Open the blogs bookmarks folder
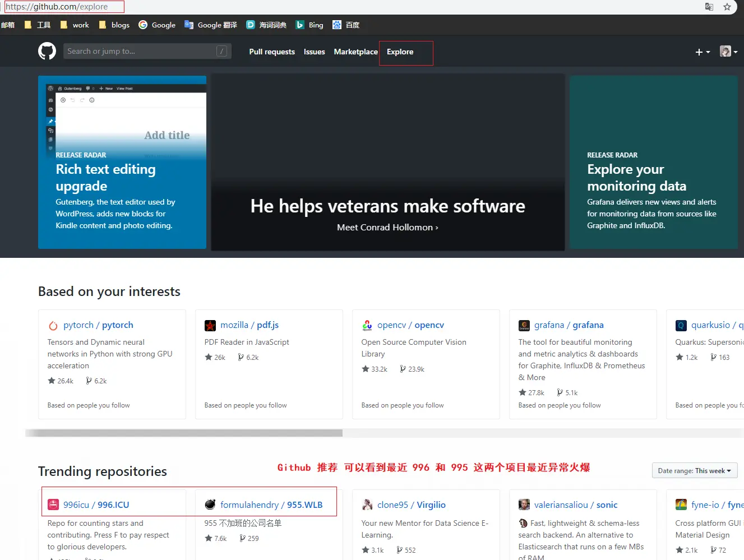Viewport: 744px width, 560px height. 114,25
